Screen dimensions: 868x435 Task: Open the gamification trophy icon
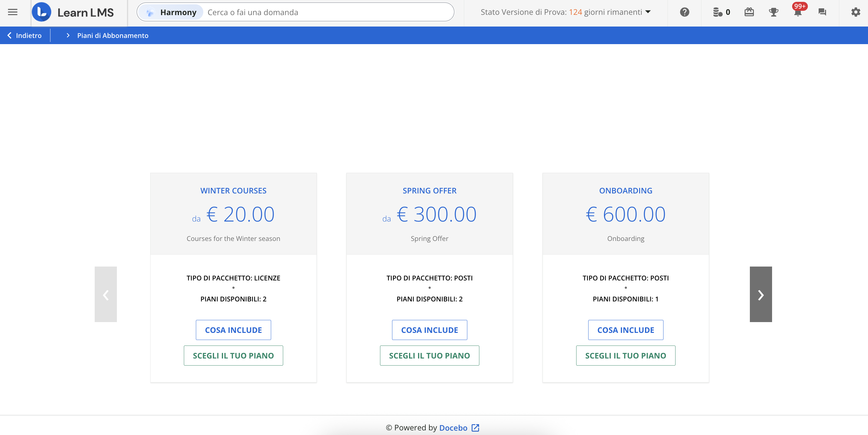click(x=773, y=12)
